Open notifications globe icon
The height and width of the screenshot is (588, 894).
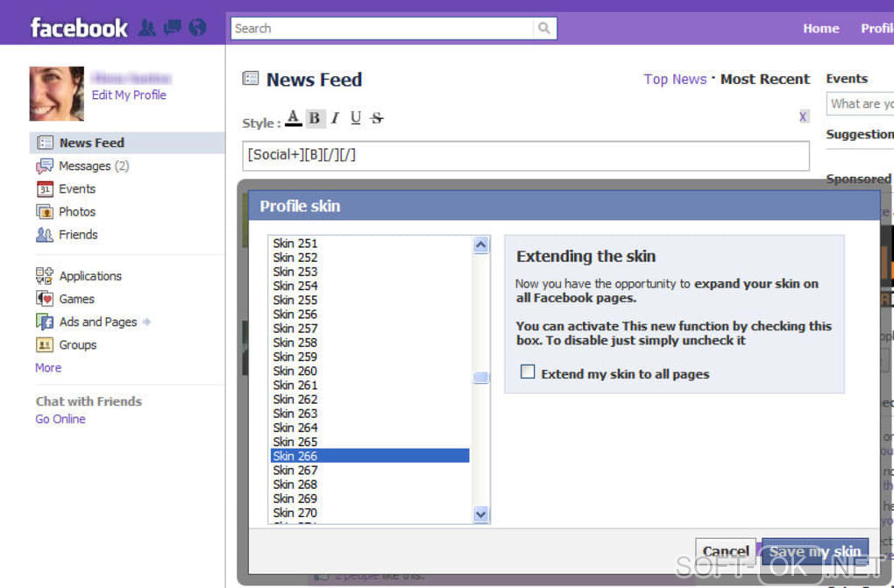click(x=197, y=27)
